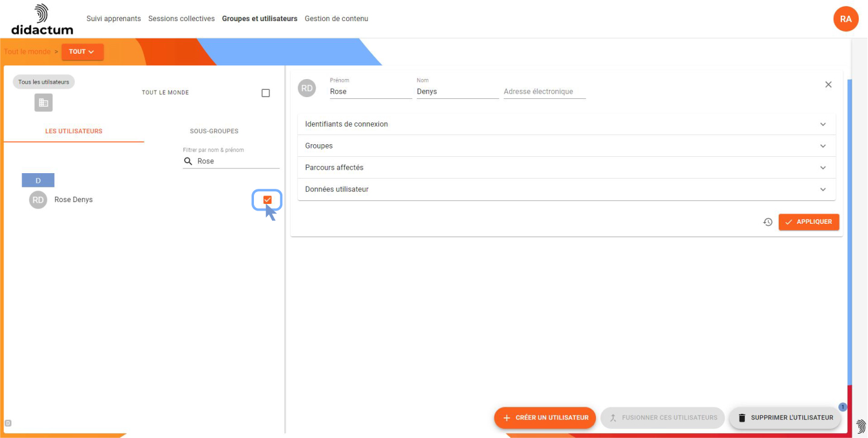Open Suivi apprenants menu
Screen dimensions: 868x438
(113, 19)
